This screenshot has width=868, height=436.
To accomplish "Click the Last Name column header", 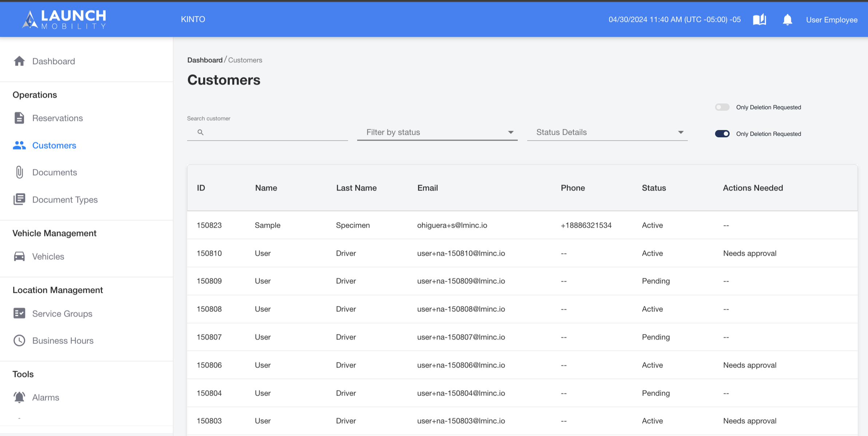I will pyautogui.click(x=356, y=188).
